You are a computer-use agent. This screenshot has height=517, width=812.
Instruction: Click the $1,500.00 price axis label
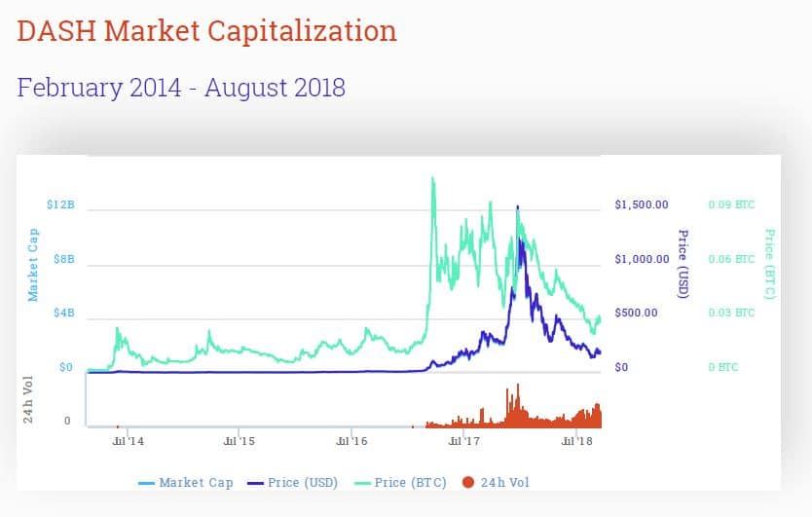(x=642, y=205)
